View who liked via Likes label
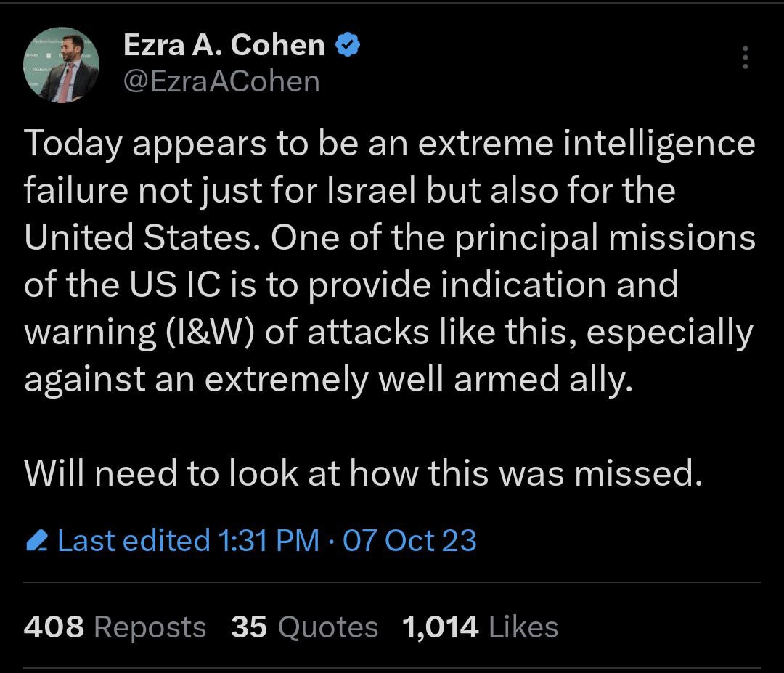The image size is (784, 673). [524, 627]
